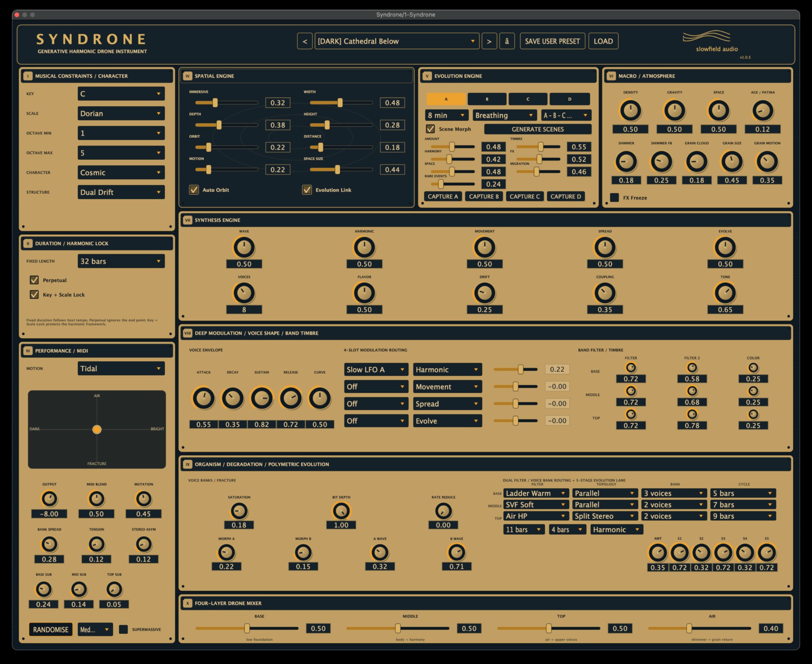Click the Mutation knob

[x=143, y=499]
